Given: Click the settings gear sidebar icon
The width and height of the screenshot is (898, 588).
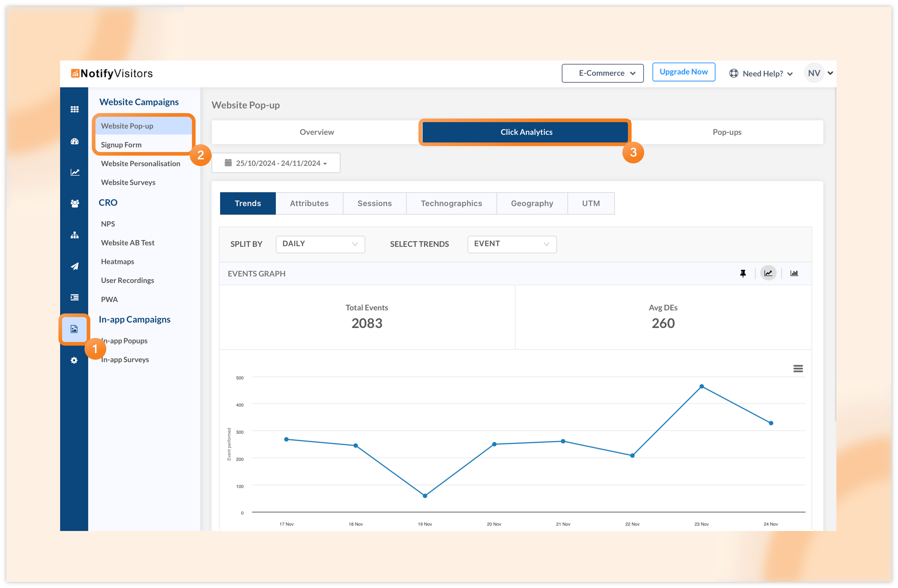Looking at the screenshot, I should click(74, 360).
